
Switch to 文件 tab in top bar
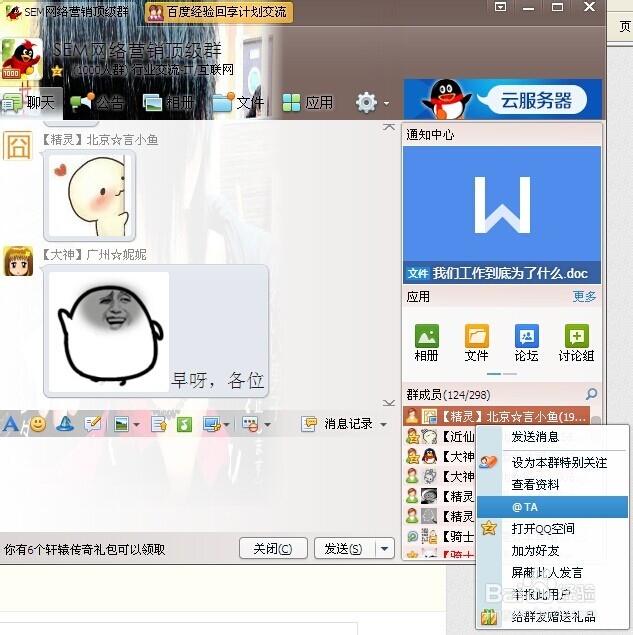(239, 103)
